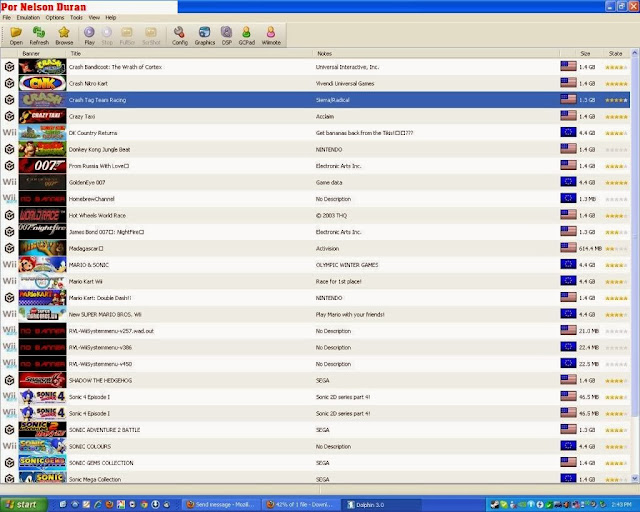Open the Options menu
640x512 pixels.
pos(55,18)
